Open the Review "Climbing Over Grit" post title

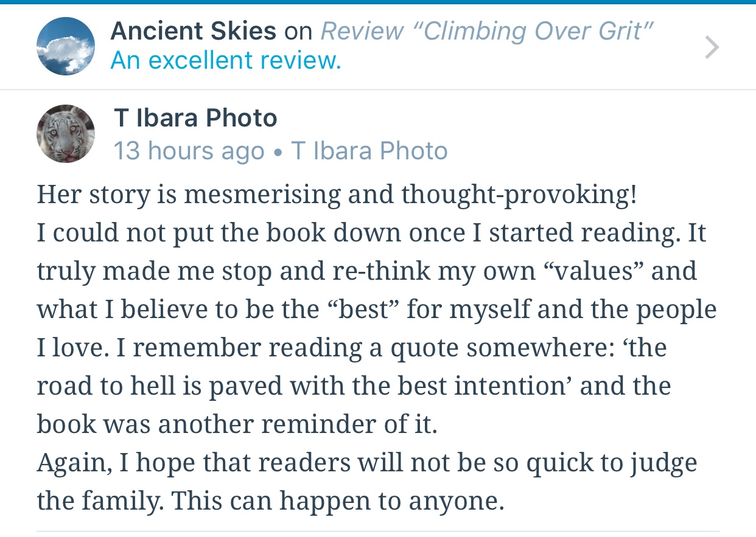487,31
